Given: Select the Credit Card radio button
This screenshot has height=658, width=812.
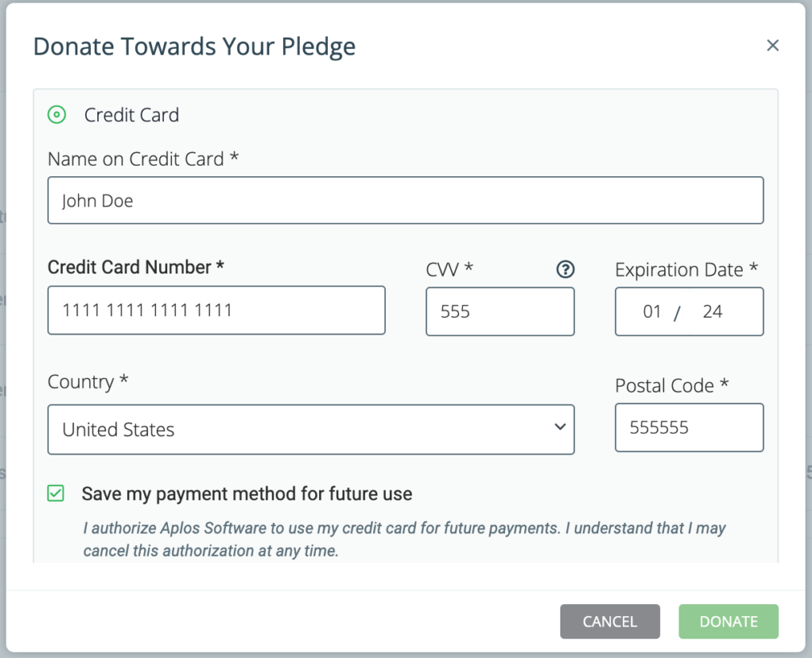Looking at the screenshot, I should coord(56,115).
